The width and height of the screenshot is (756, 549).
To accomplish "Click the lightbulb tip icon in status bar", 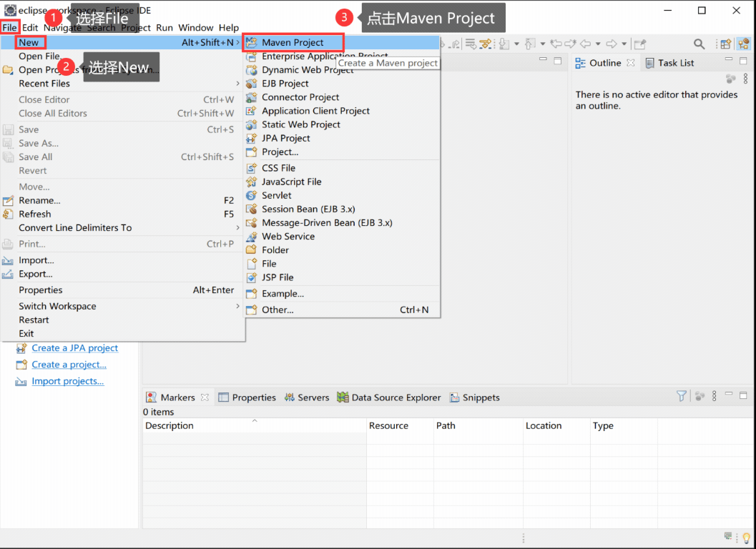I will click(x=747, y=538).
